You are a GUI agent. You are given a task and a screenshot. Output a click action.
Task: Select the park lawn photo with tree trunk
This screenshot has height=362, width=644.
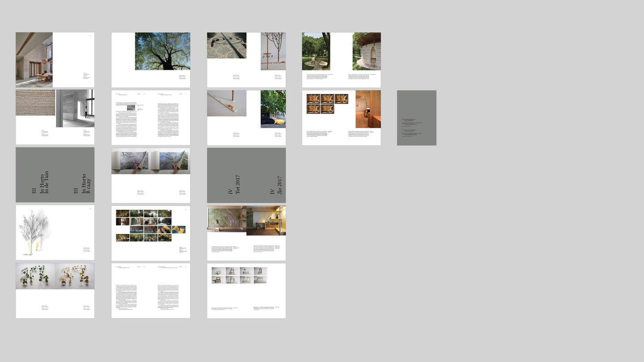(x=316, y=51)
